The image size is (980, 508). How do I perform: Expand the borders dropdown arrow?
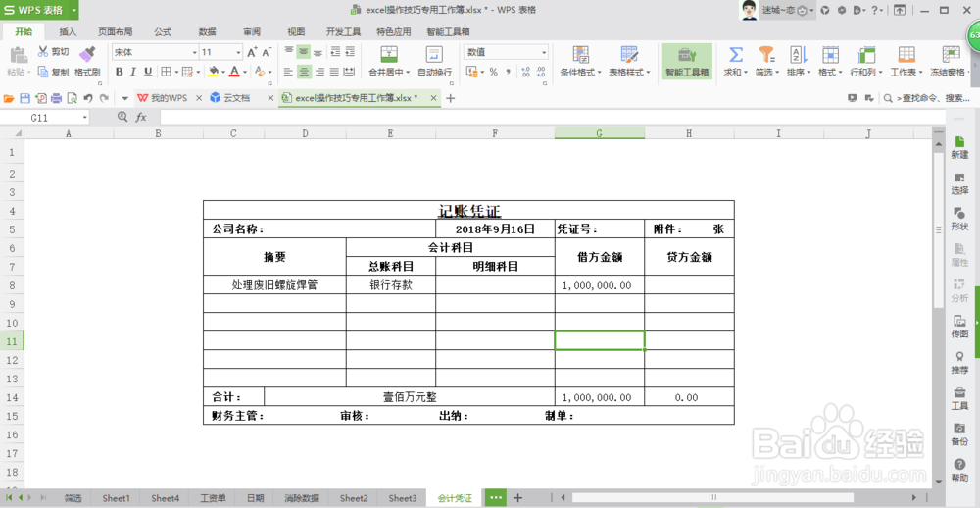coord(176,73)
